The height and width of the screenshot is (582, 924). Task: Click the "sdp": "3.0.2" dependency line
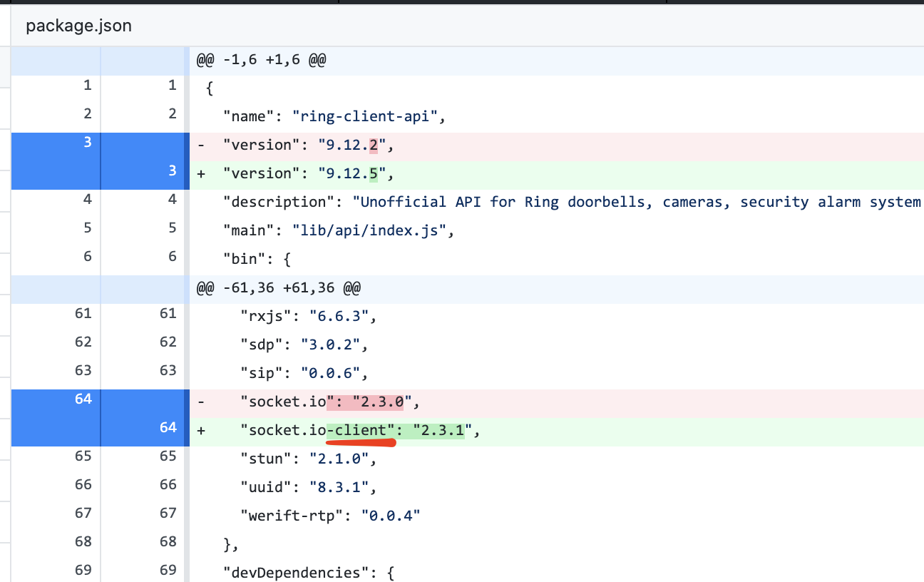(x=557, y=344)
